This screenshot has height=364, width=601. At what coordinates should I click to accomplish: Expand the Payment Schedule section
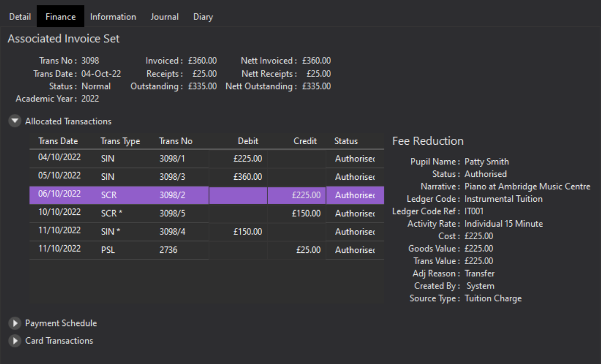[x=16, y=323]
